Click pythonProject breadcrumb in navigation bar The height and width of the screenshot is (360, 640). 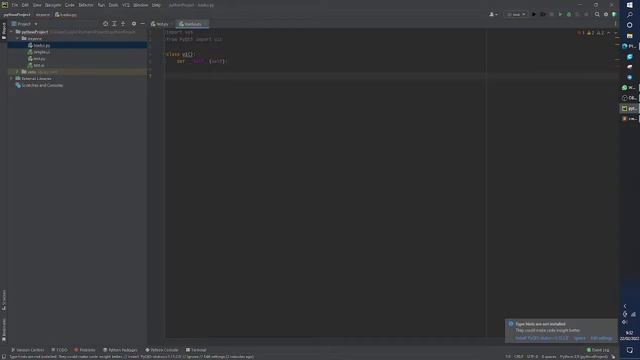click(x=17, y=15)
